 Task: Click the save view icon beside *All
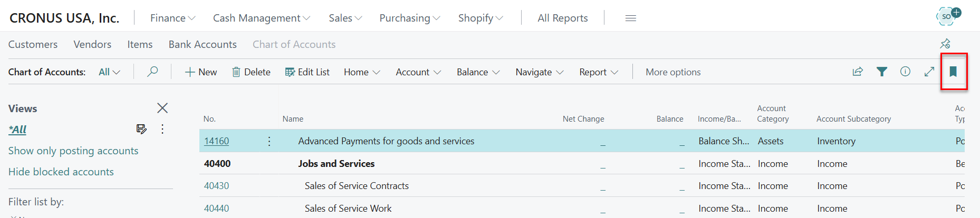click(141, 129)
